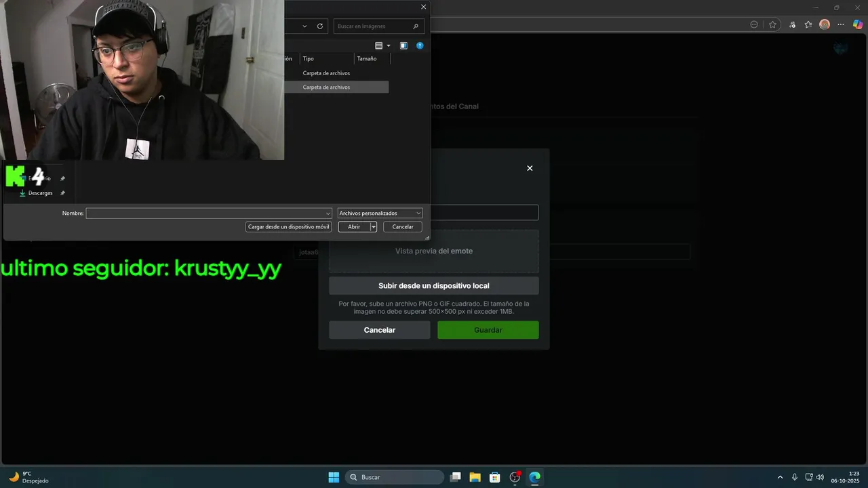Image resolution: width=868 pixels, height=488 pixels.
Task: Click microphone tray icon
Action: 795,477
